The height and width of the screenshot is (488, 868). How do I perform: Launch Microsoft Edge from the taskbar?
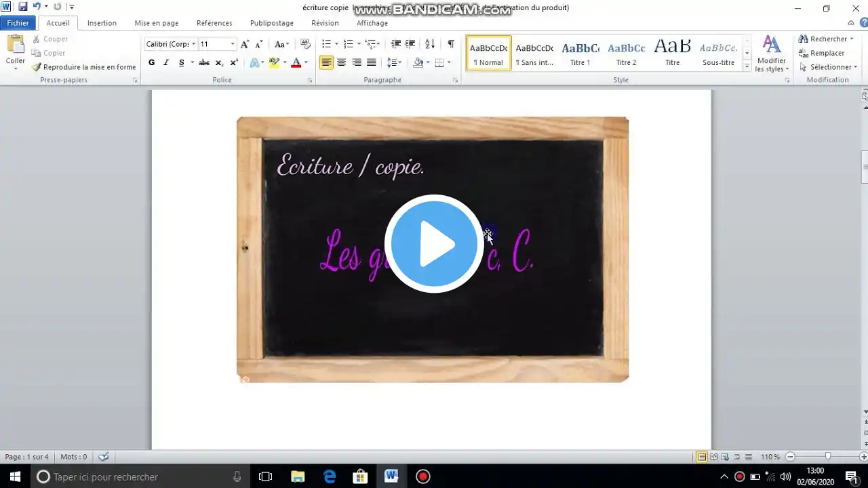[x=330, y=476]
